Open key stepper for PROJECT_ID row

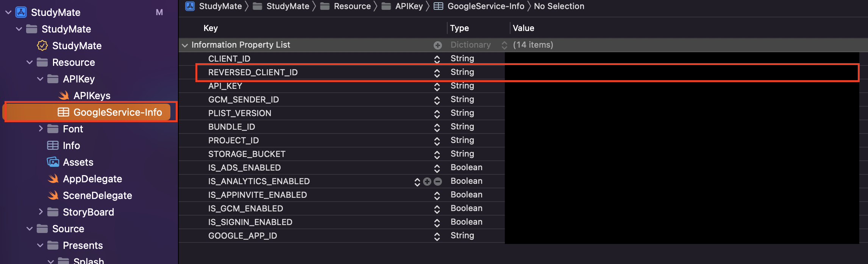[x=437, y=141]
